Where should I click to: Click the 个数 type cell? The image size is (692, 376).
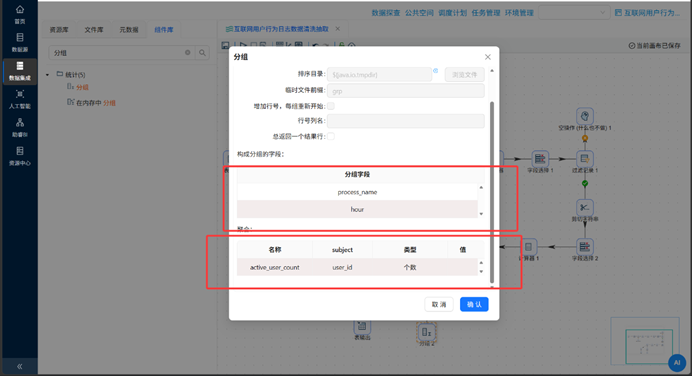point(410,267)
